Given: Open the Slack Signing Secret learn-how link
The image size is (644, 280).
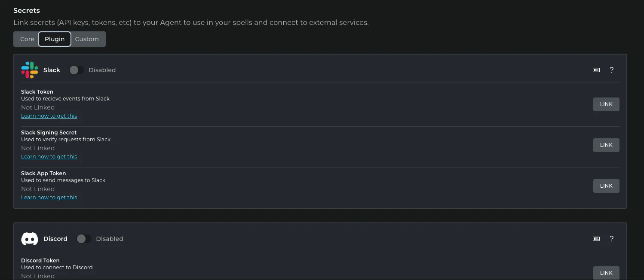Looking at the screenshot, I should [49, 156].
